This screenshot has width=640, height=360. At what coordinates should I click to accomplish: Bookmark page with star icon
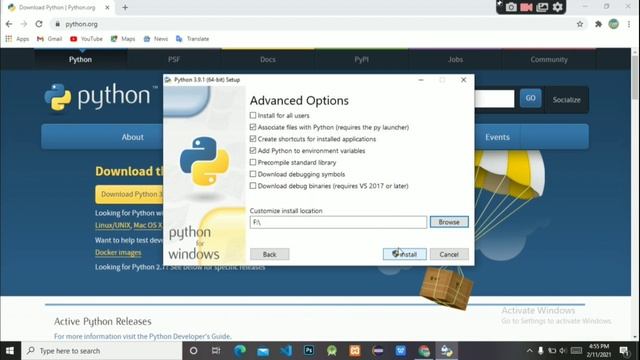point(580,24)
